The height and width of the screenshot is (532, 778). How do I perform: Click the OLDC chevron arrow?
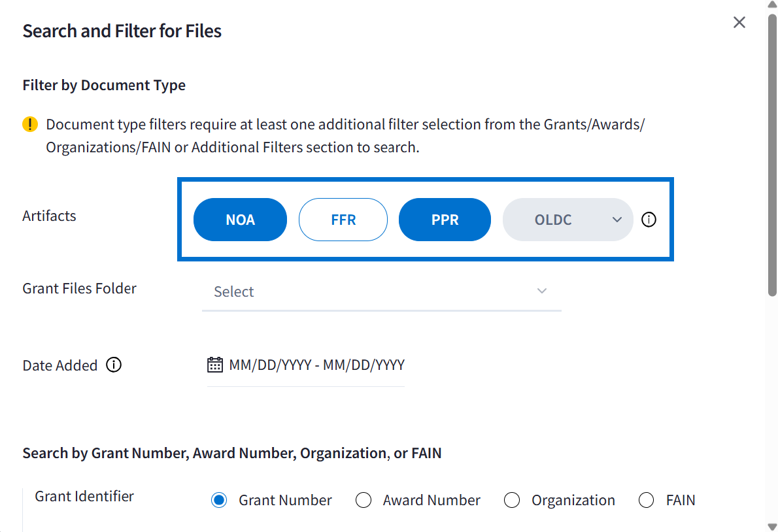(617, 220)
